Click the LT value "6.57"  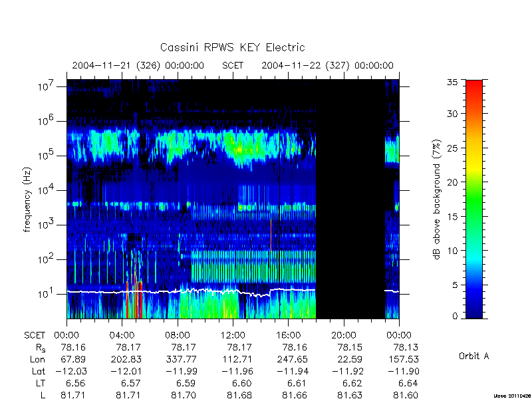(131, 383)
